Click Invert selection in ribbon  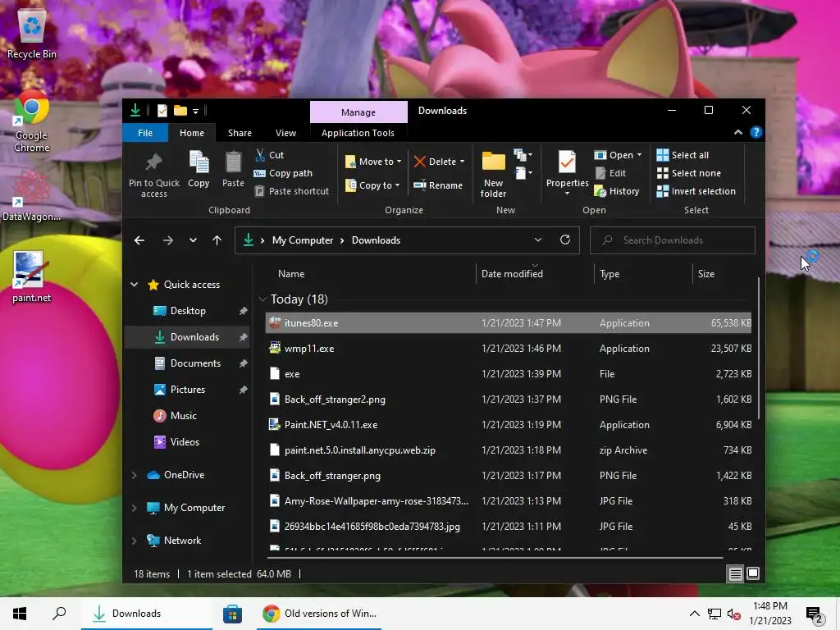(696, 191)
